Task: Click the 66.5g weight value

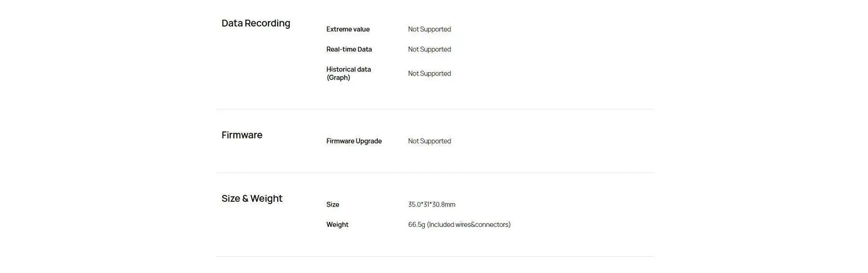Action: point(417,225)
